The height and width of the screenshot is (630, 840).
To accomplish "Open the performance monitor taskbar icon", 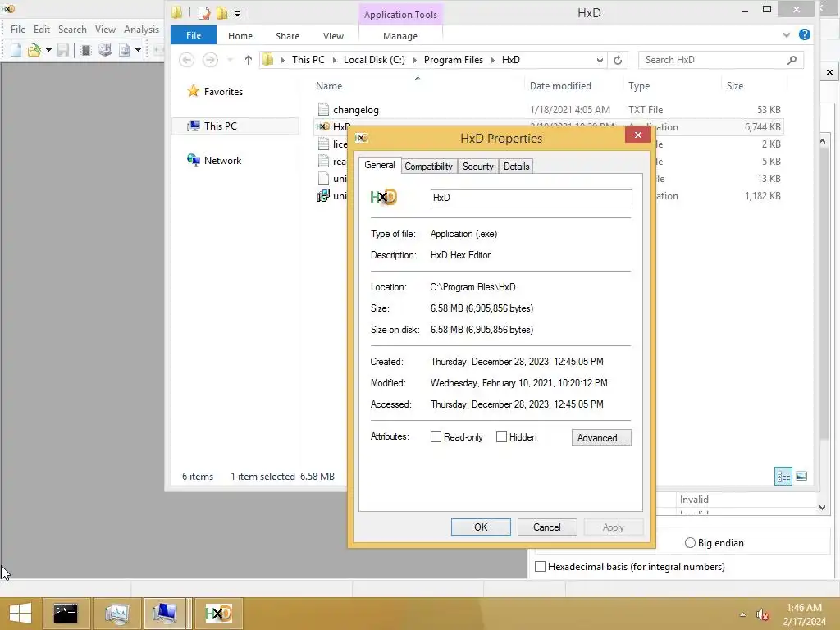I will tap(116, 614).
